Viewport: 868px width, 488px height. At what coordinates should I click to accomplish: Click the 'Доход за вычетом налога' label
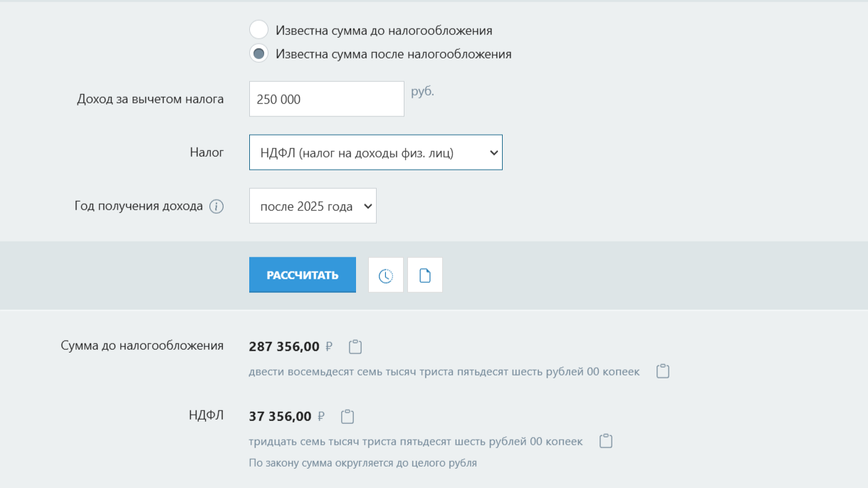pos(150,99)
